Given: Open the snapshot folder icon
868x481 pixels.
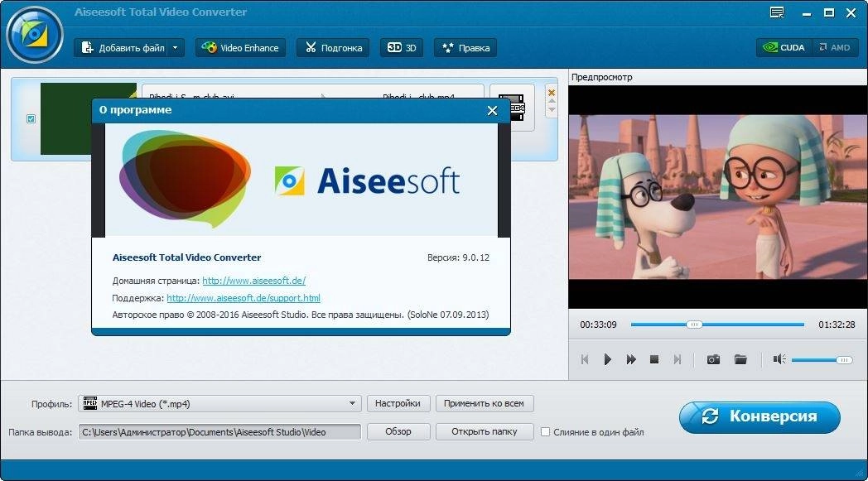Looking at the screenshot, I should click(x=740, y=359).
